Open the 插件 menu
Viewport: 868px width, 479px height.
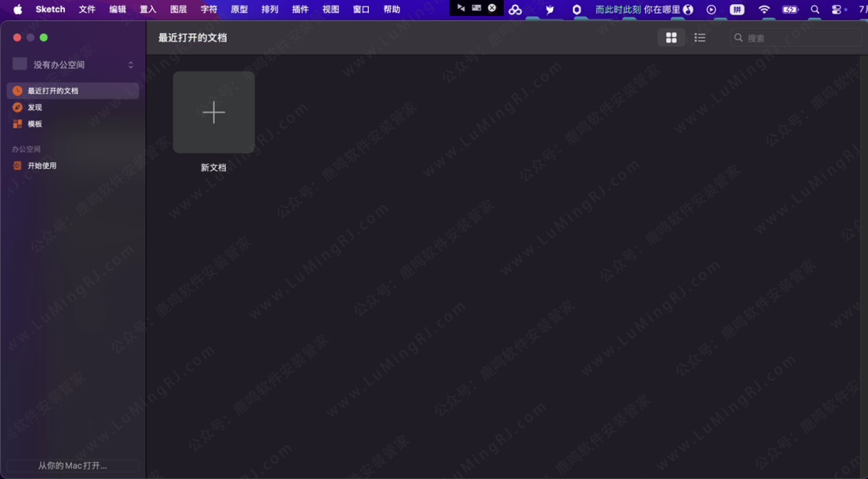300,10
